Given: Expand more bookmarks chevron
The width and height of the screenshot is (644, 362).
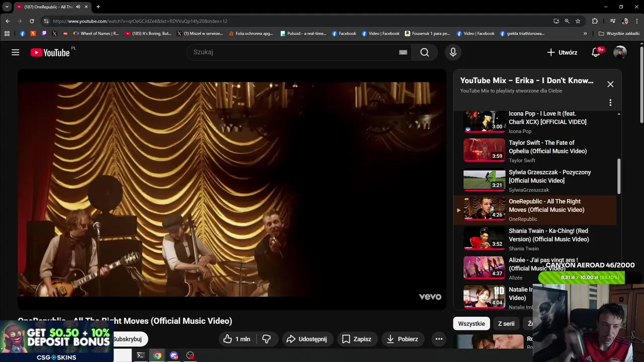Looking at the screenshot, I should 585,34.
